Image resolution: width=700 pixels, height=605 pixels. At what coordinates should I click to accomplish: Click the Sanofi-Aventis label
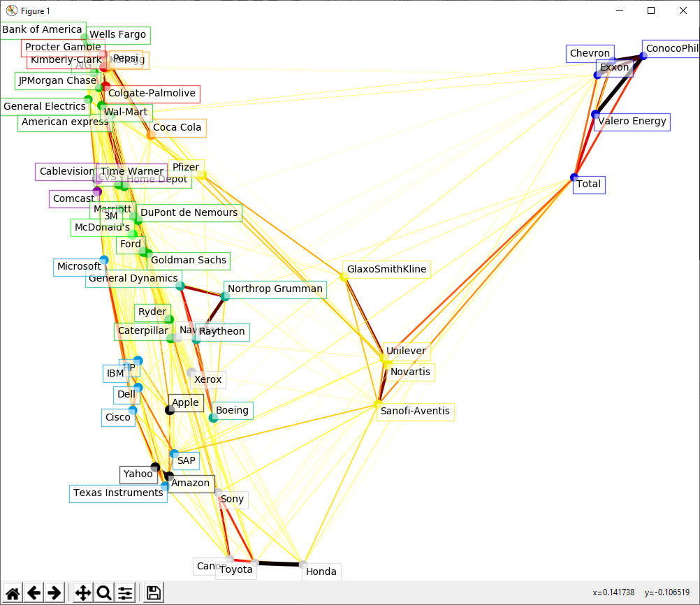coord(416,411)
